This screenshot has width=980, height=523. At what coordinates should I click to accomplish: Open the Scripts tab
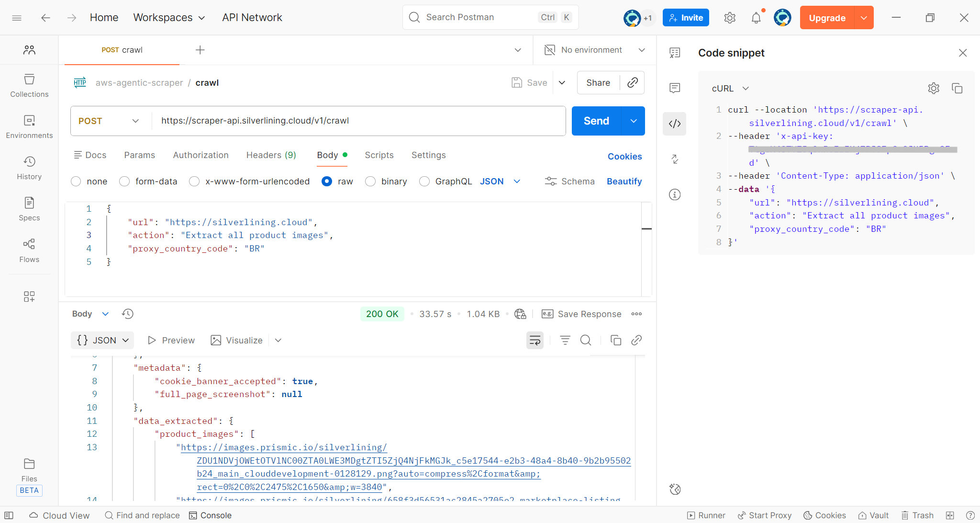(379, 155)
